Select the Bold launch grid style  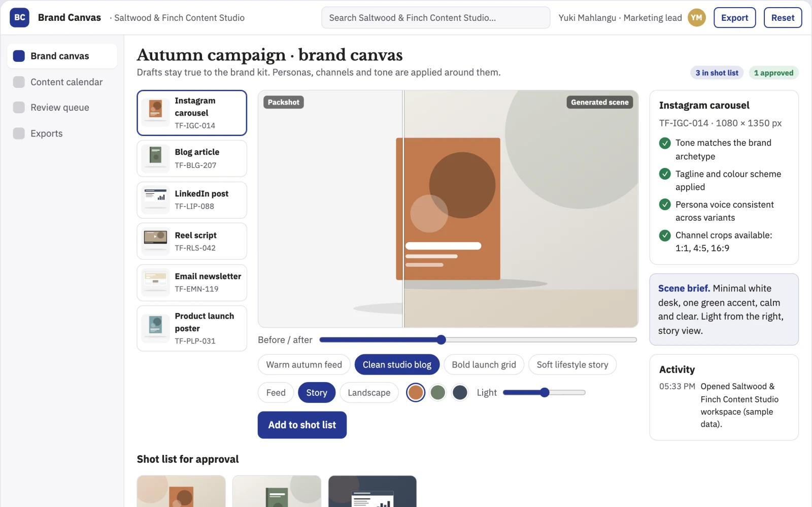(484, 364)
